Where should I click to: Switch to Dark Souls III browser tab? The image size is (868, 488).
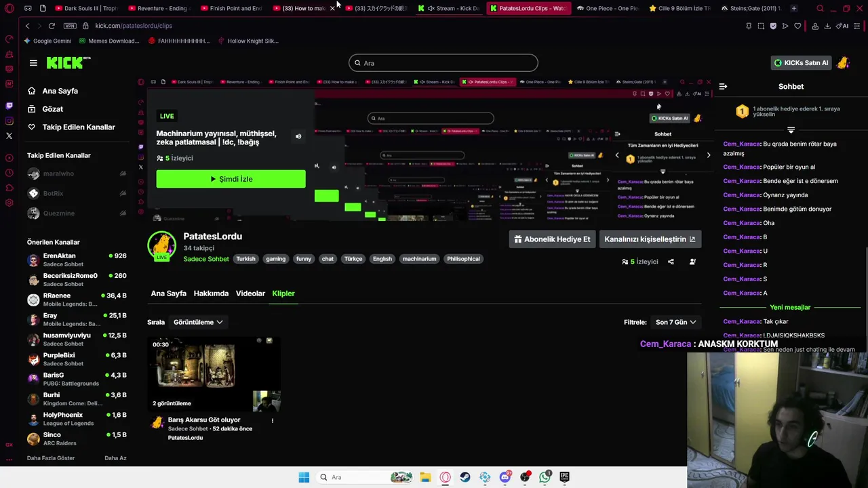(86, 8)
